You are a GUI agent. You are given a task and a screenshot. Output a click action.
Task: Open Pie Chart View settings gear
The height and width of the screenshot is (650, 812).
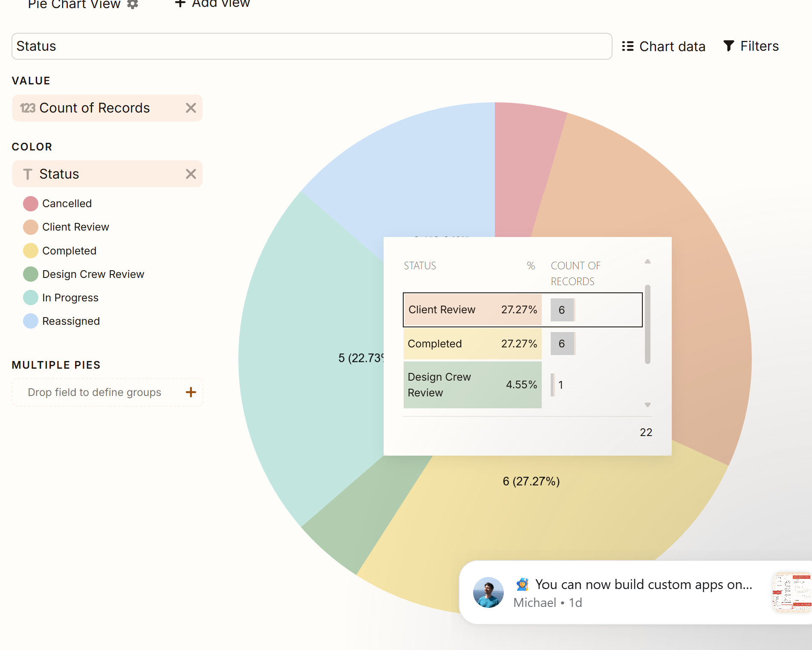point(133,4)
